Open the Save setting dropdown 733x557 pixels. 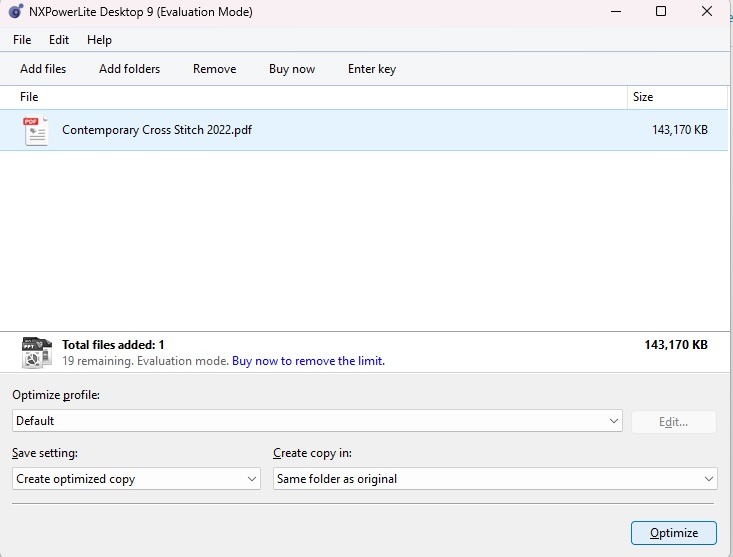click(137, 479)
